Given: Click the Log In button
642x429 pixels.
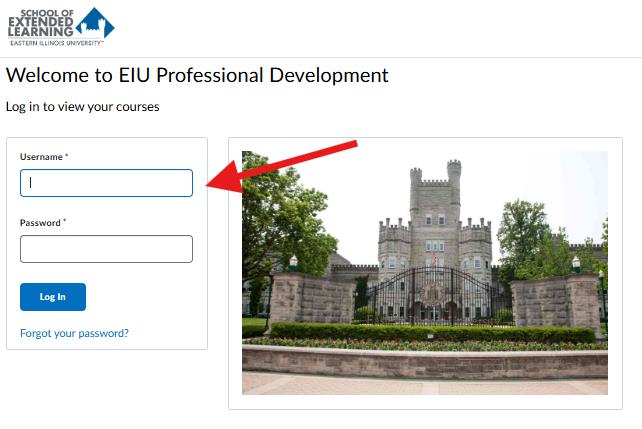Looking at the screenshot, I should (x=53, y=297).
